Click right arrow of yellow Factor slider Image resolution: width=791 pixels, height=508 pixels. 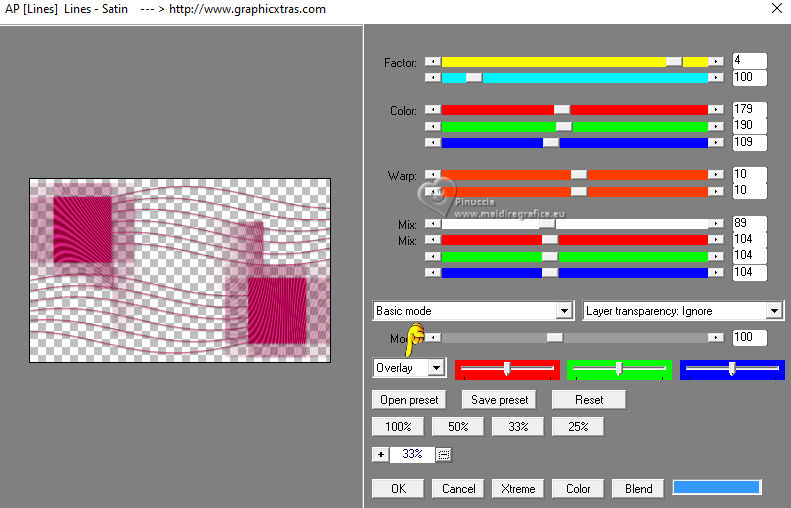pos(716,62)
